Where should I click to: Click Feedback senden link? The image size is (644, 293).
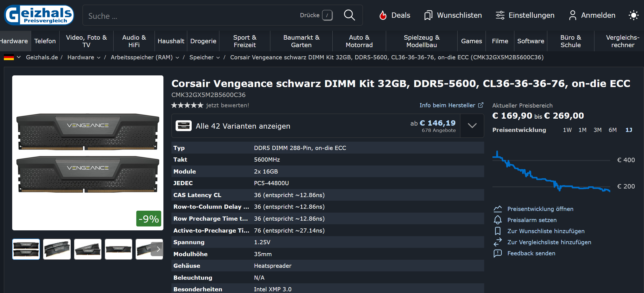point(531,253)
